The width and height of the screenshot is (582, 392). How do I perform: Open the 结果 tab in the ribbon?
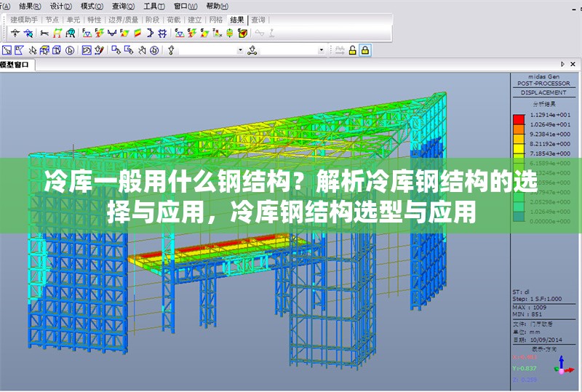(x=236, y=20)
